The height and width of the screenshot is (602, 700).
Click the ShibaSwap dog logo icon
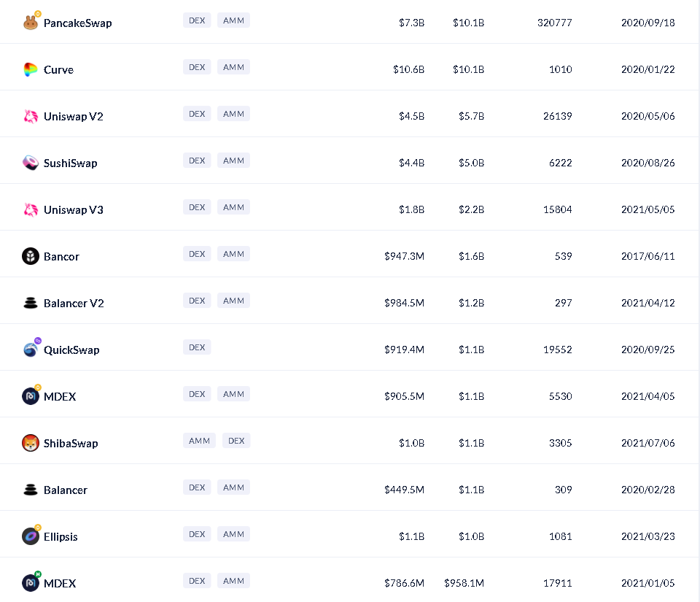tap(30, 444)
